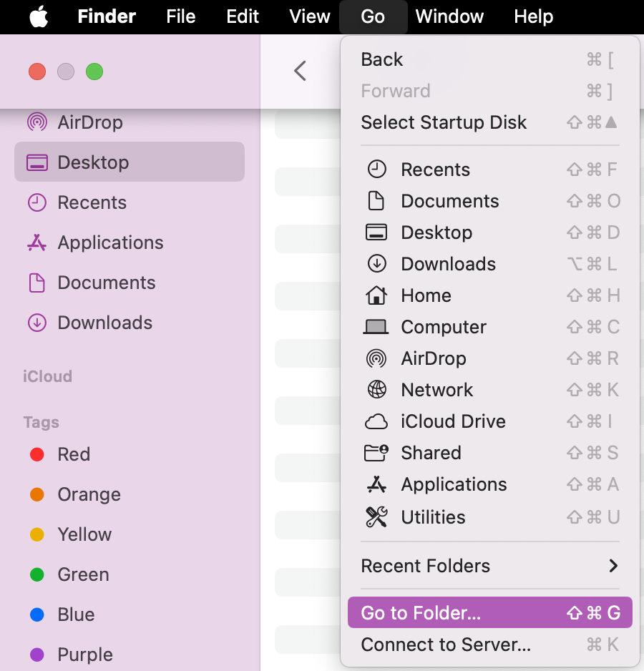The width and height of the screenshot is (644, 671).
Task: Collapse the iCloud sidebar section
Action: click(x=47, y=376)
